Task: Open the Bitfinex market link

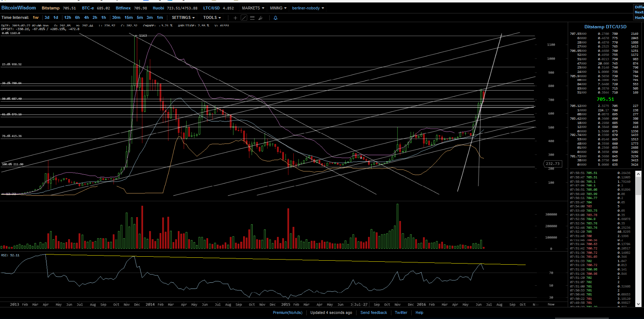Action: (x=131, y=8)
